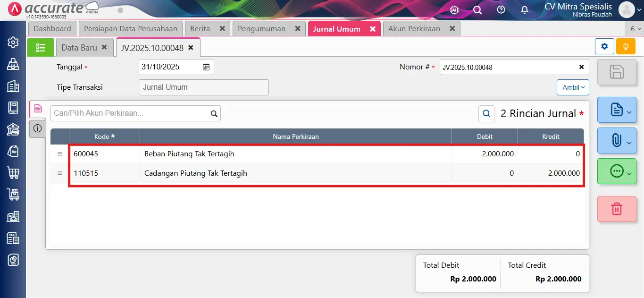This screenshot has height=298, width=644.
Task: Click the red trash delete button
Action: 617,209
